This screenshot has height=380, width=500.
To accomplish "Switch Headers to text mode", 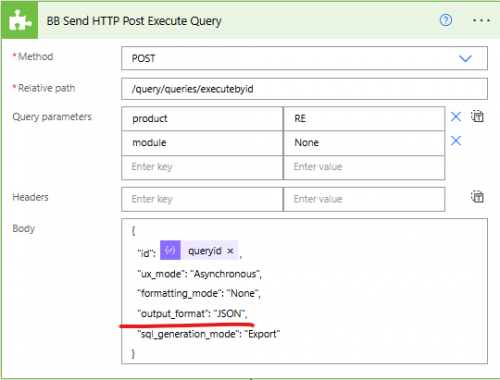I will click(x=477, y=197).
